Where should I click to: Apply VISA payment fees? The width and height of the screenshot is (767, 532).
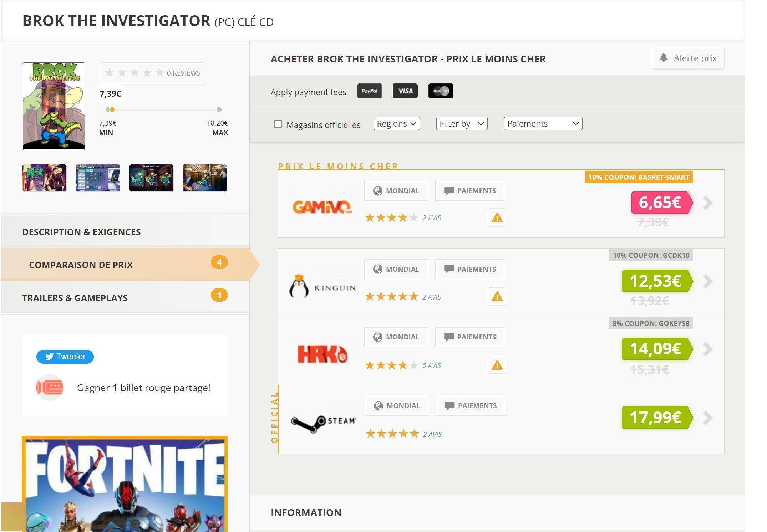pyautogui.click(x=405, y=91)
